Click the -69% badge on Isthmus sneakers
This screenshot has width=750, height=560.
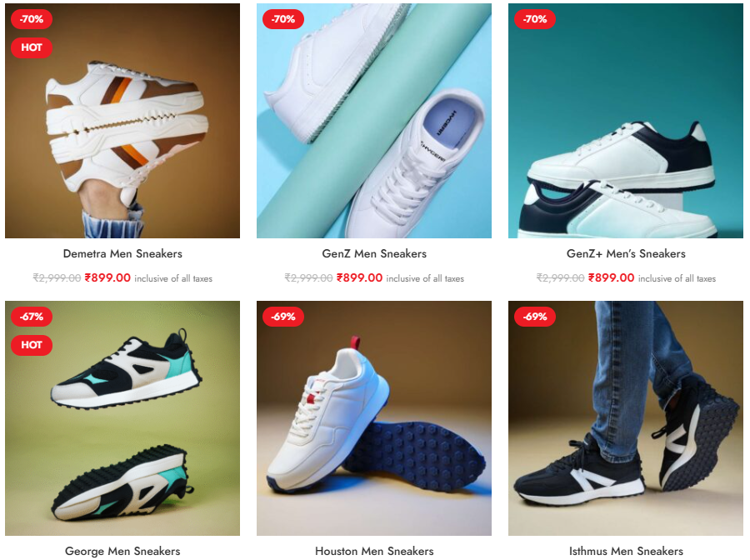coord(535,317)
